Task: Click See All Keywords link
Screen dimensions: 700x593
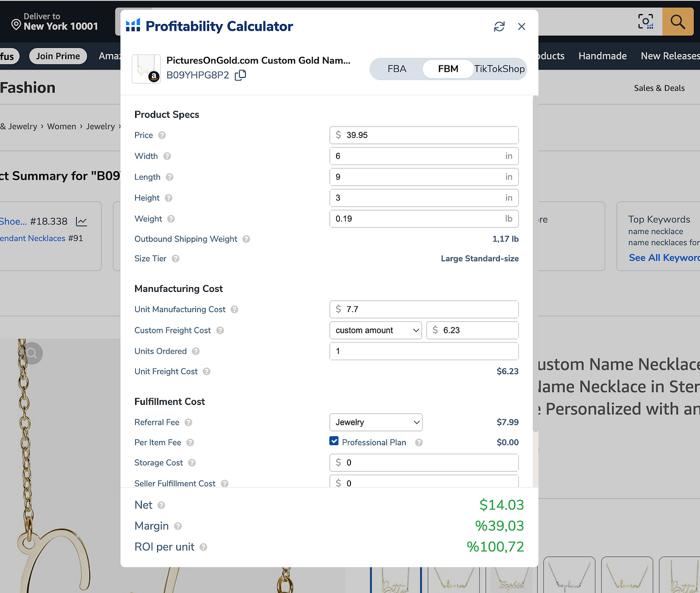Action: tap(664, 258)
